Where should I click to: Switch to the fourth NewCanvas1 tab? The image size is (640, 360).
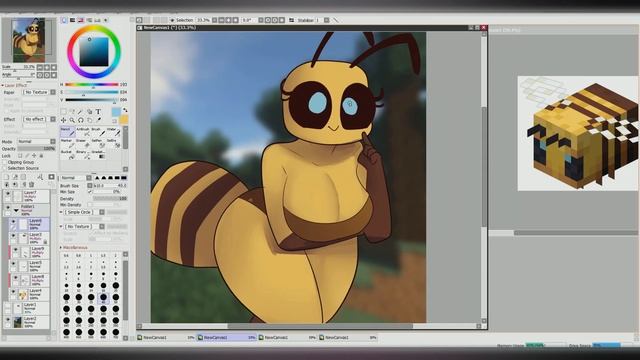click(348, 338)
